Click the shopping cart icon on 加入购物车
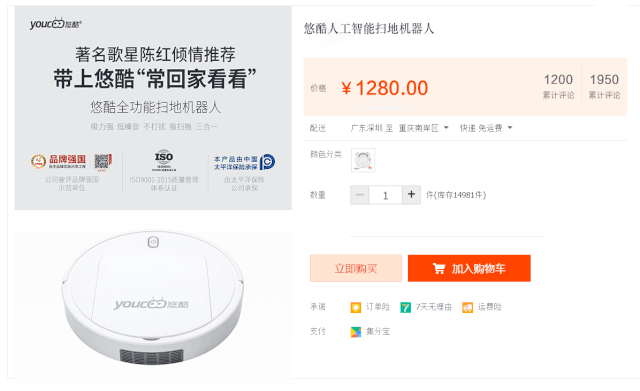Viewport: 640px width, 391px height. [x=439, y=269]
